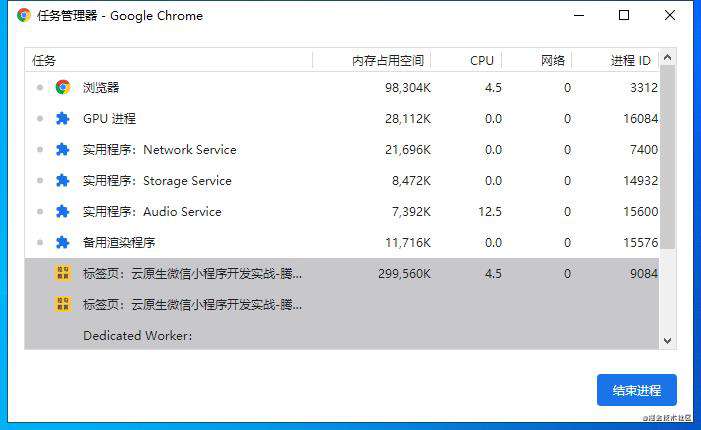Viewport: 701px width, 430px height.
Task: Sort by the 任务 column header
Action: (x=169, y=60)
